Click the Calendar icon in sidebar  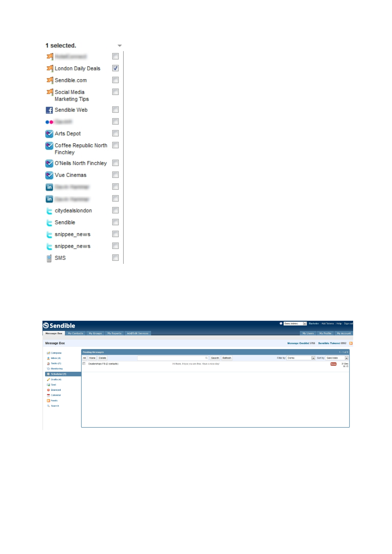click(48, 395)
